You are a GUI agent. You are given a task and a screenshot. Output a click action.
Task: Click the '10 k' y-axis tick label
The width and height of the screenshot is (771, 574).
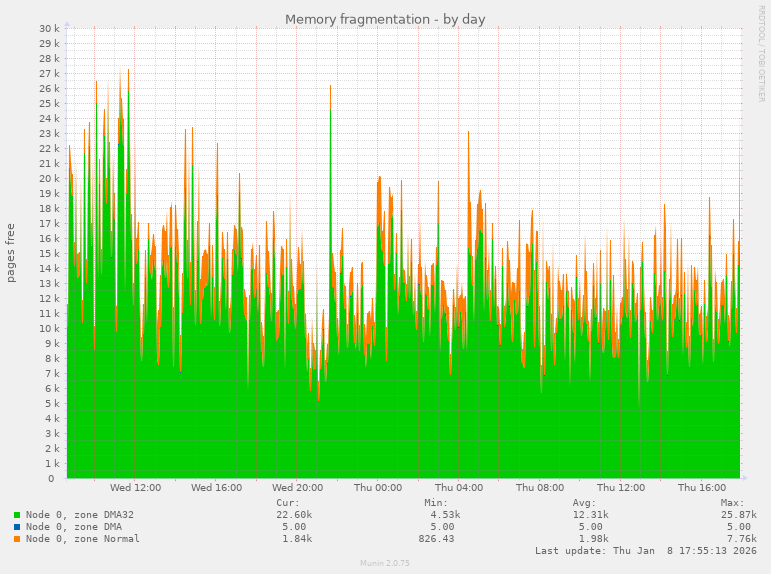[50, 329]
